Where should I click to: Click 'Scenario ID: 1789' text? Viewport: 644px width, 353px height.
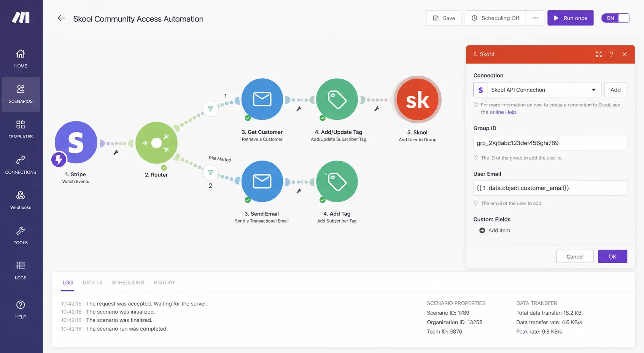(448, 313)
